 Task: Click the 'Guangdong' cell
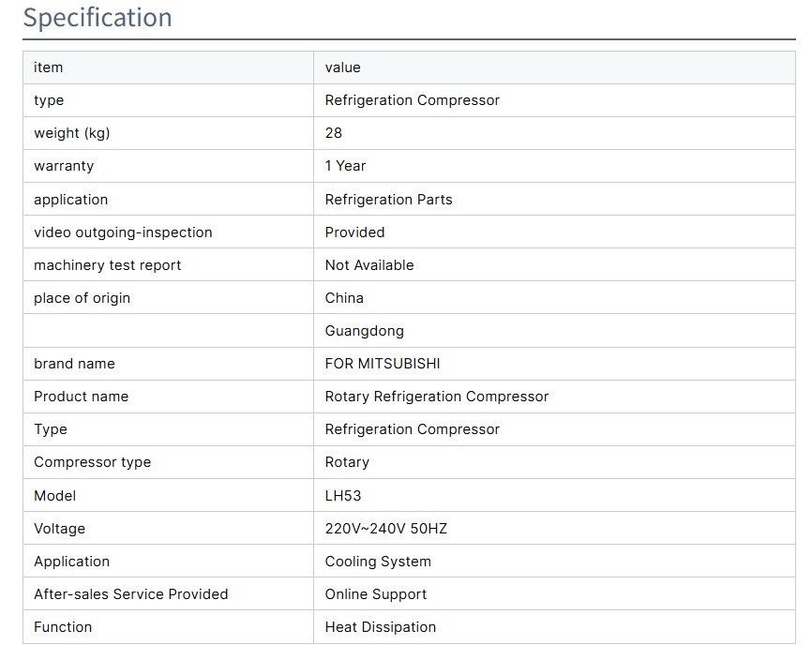tap(364, 331)
